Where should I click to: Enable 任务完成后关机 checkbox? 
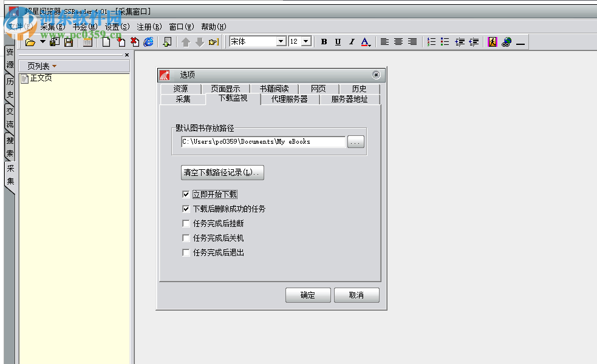click(186, 238)
